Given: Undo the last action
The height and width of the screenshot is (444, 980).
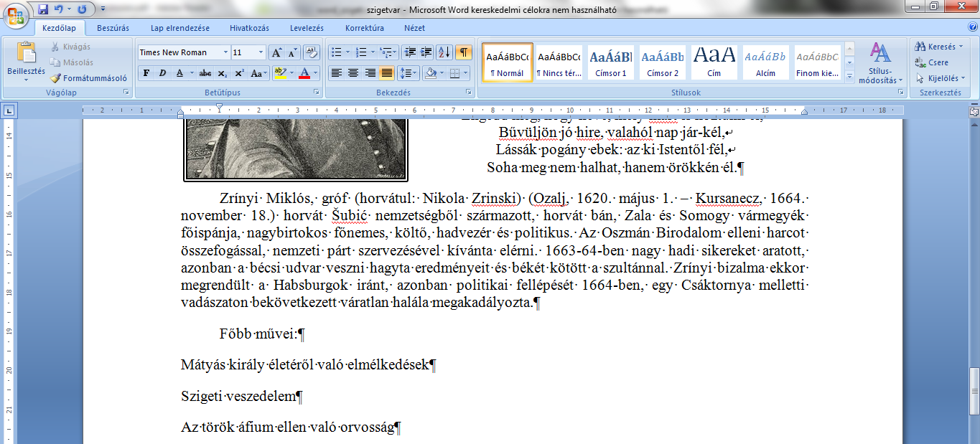Looking at the screenshot, I should pos(59,9).
